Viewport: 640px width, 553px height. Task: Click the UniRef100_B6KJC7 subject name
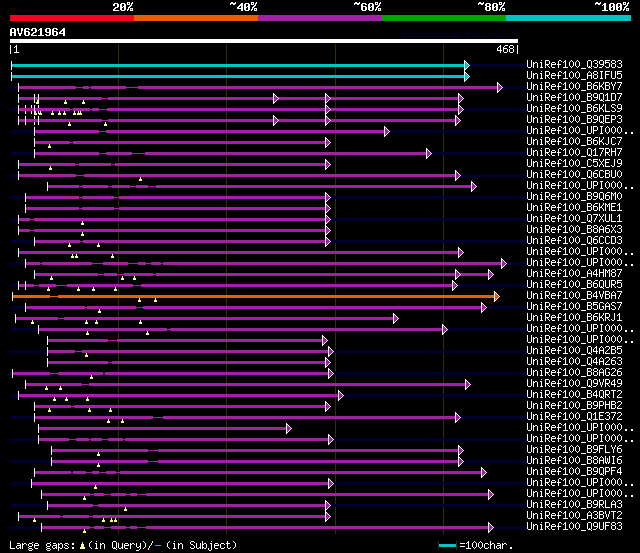point(574,141)
